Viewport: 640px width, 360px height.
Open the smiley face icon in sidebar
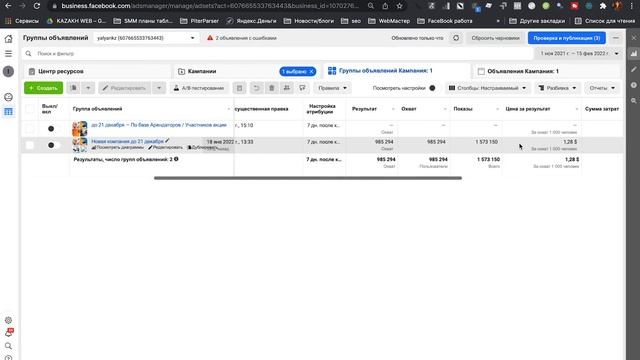[x=8, y=97]
